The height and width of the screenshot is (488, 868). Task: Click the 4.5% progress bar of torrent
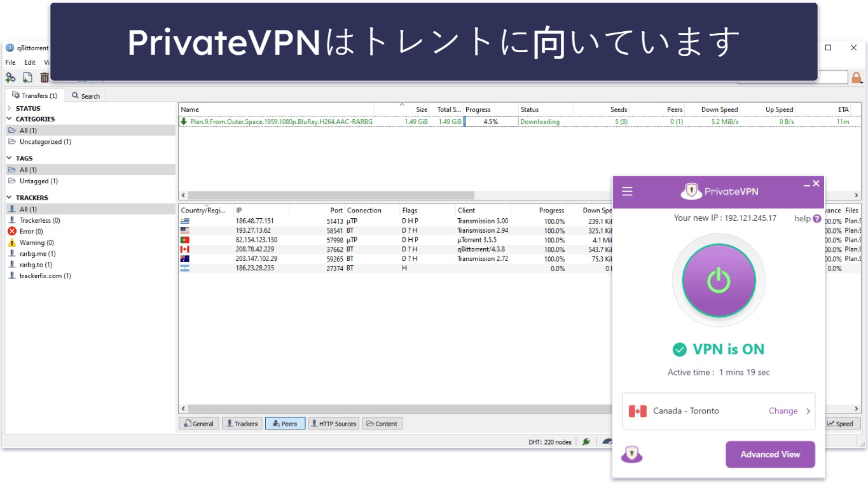[490, 122]
